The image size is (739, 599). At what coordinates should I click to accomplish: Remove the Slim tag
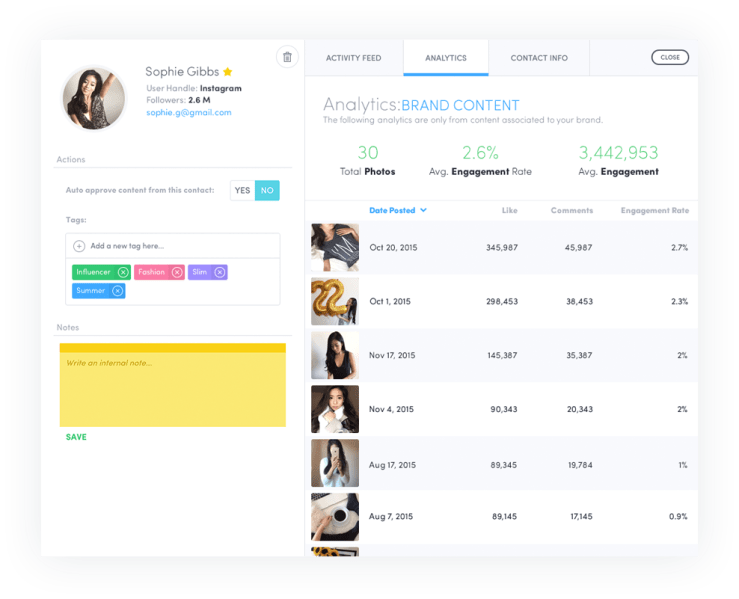pos(220,272)
